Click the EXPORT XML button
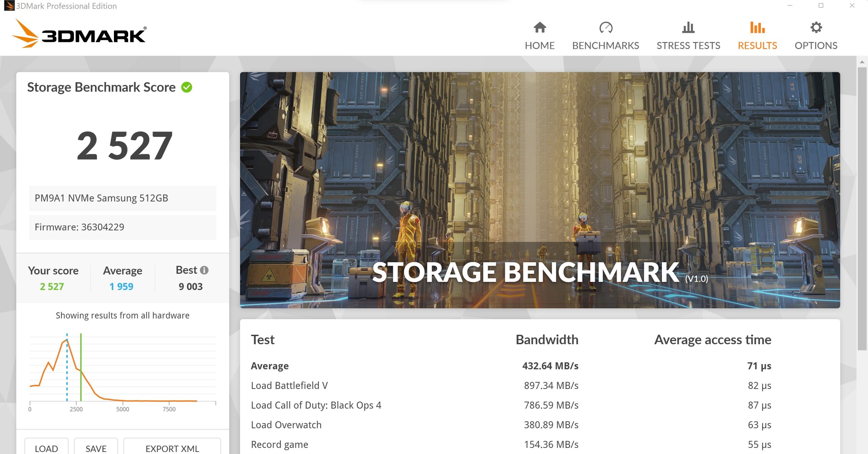The height and width of the screenshot is (454, 868). (172, 447)
